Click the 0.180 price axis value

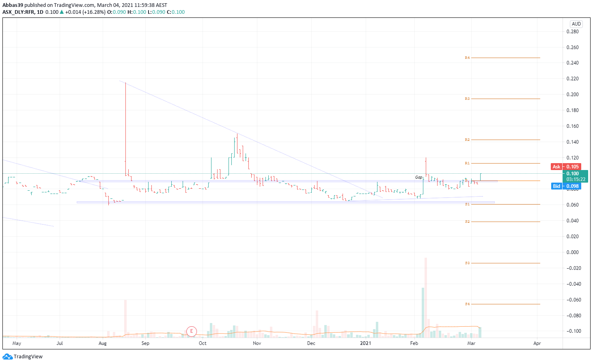coord(573,110)
